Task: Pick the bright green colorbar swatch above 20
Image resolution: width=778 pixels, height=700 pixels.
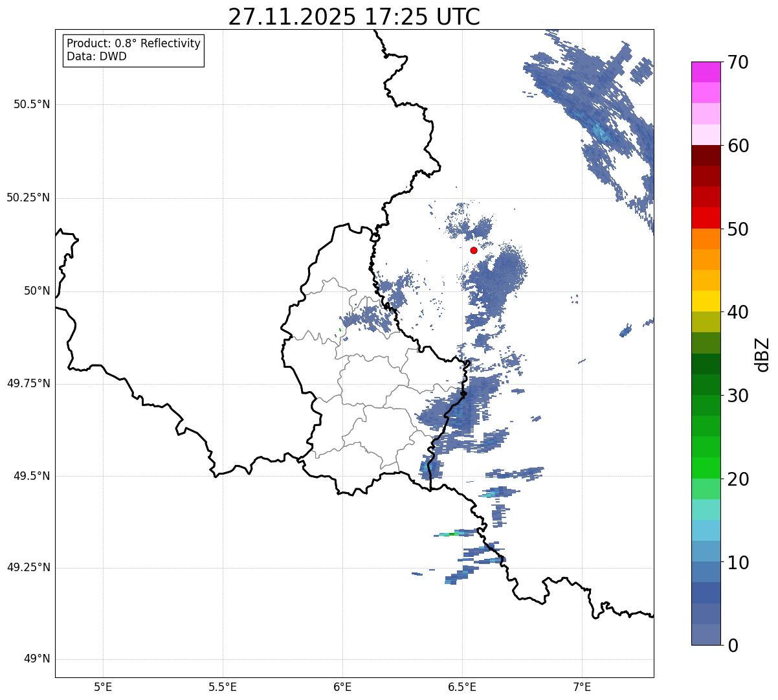Action: [x=706, y=468]
